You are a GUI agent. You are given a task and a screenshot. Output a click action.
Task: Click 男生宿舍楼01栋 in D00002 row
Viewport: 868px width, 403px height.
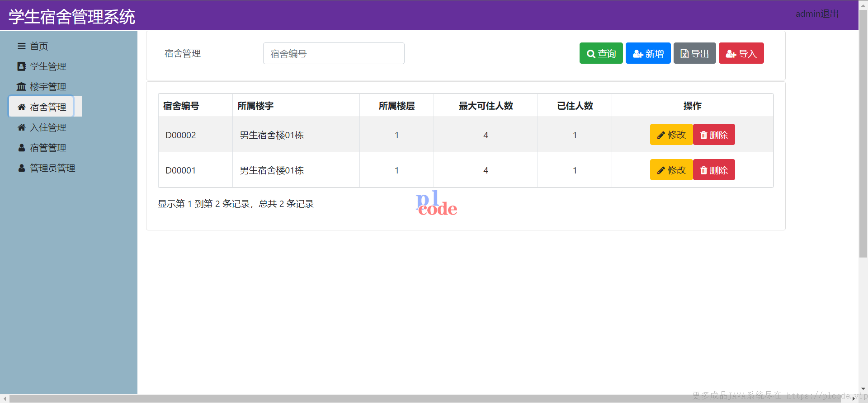click(x=272, y=135)
